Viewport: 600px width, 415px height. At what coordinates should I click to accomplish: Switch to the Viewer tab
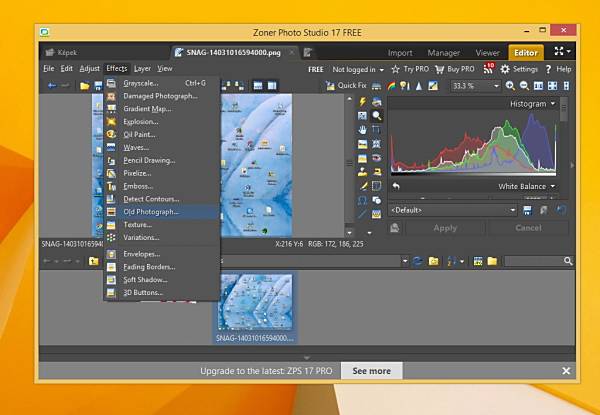click(487, 53)
